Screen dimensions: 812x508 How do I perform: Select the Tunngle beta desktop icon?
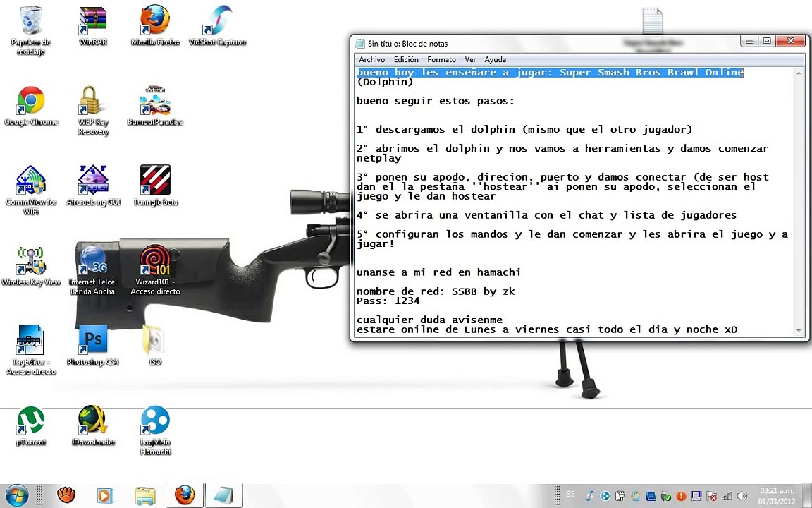pyautogui.click(x=155, y=186)
